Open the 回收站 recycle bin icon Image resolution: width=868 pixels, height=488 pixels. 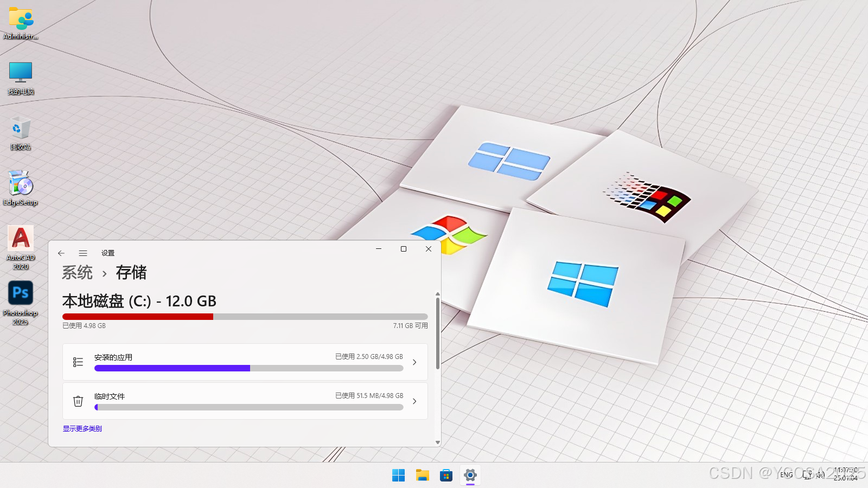(x=21, y=133)
